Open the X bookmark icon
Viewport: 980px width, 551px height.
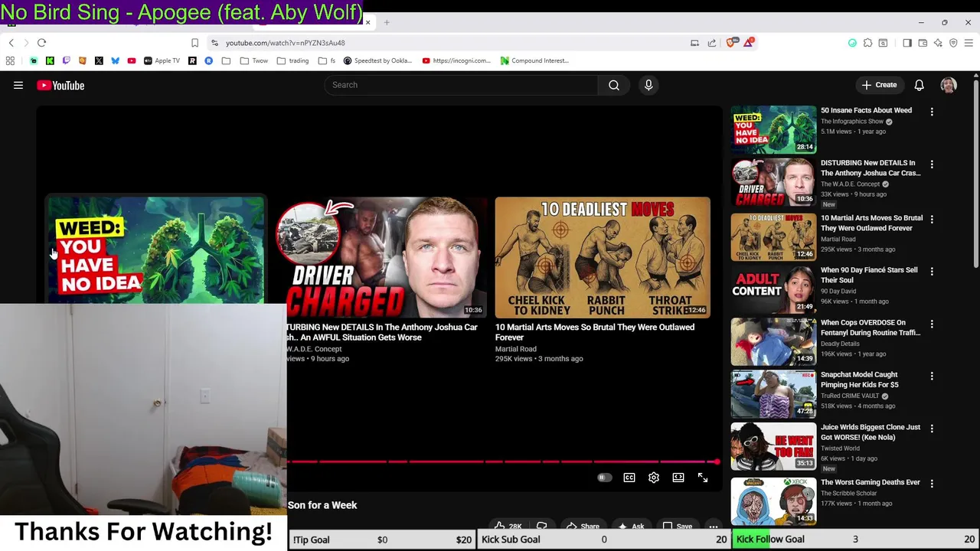point(99,60)
